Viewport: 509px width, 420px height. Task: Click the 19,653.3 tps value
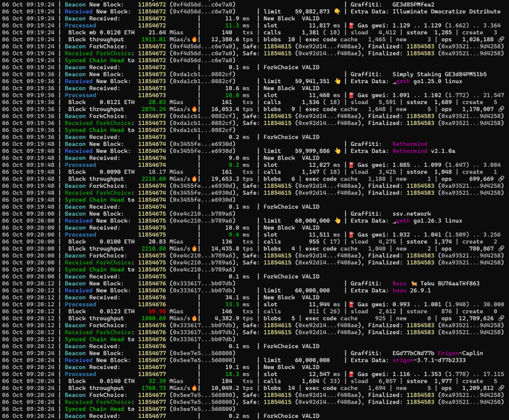pyautogui.click(x=225, y=179)
